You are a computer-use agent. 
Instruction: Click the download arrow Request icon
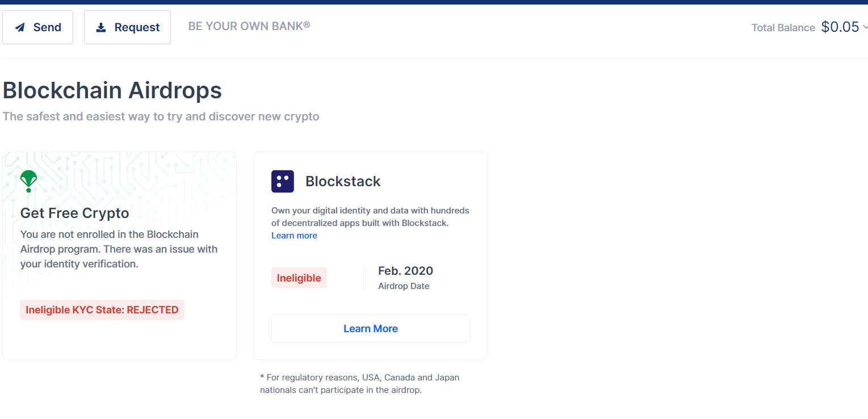click(x=101, y=27)
